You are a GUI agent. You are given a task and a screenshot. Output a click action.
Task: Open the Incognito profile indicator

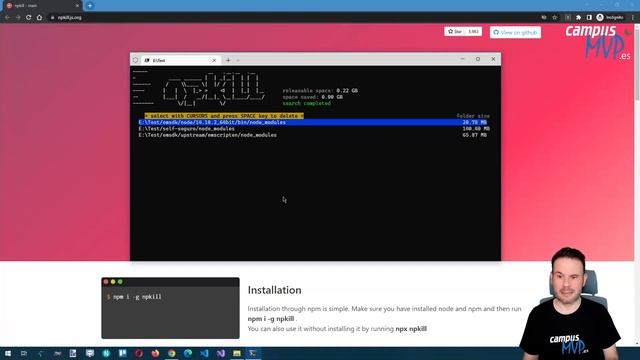coord(610,18)
